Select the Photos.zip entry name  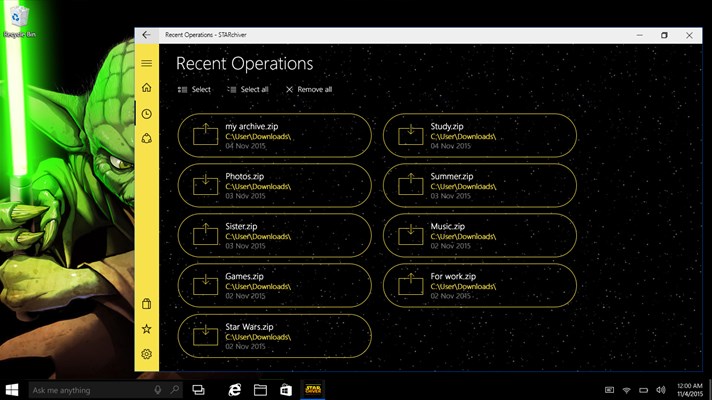pos(244,177)
